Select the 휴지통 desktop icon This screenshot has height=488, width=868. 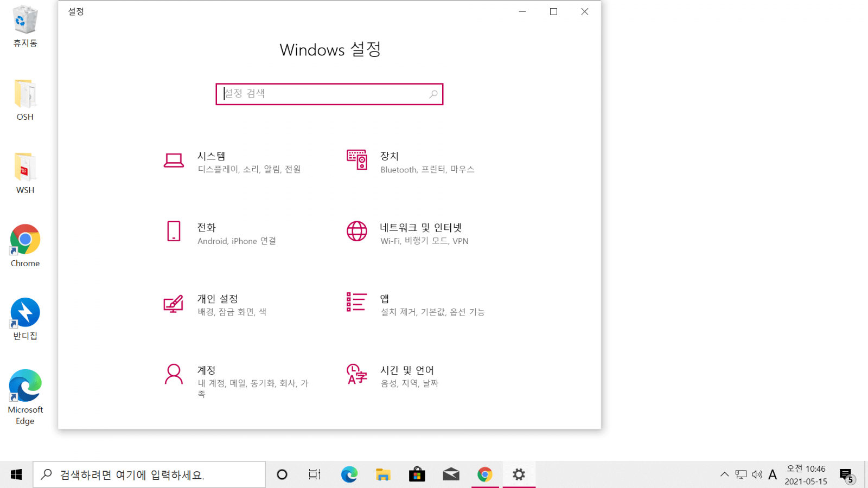(x=25, y=26)
